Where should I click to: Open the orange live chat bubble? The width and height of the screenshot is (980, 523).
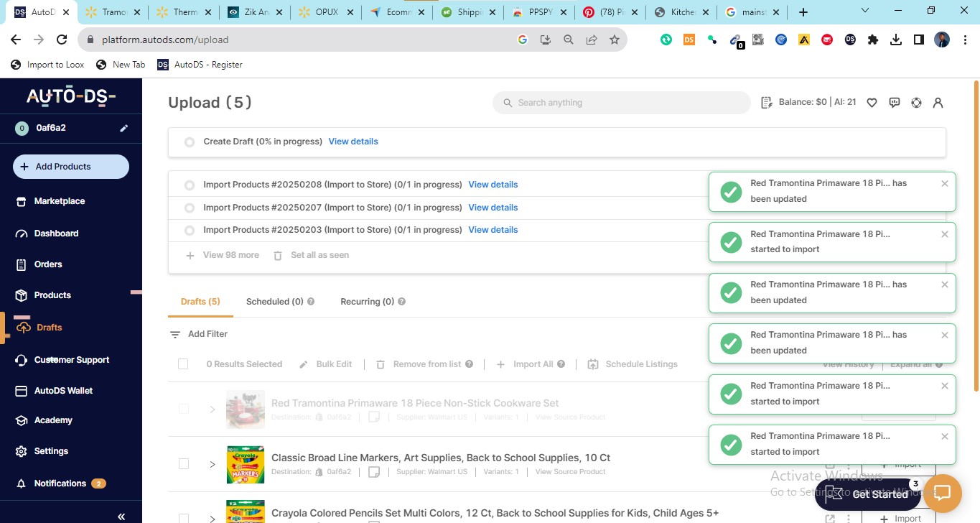(943, 493)
